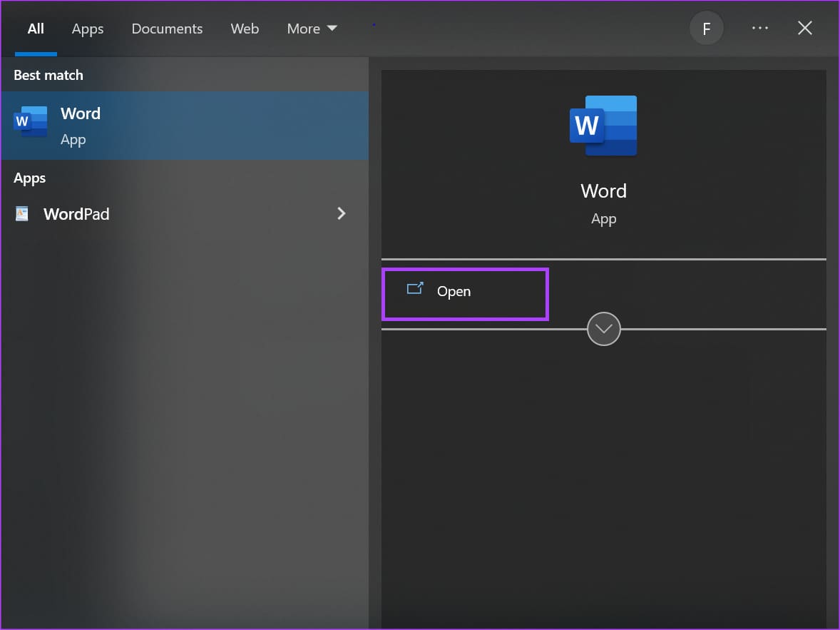Viewport: 840px width, 630px height.
Task: Expand the More filters dropdown
Action: (312, 29)
